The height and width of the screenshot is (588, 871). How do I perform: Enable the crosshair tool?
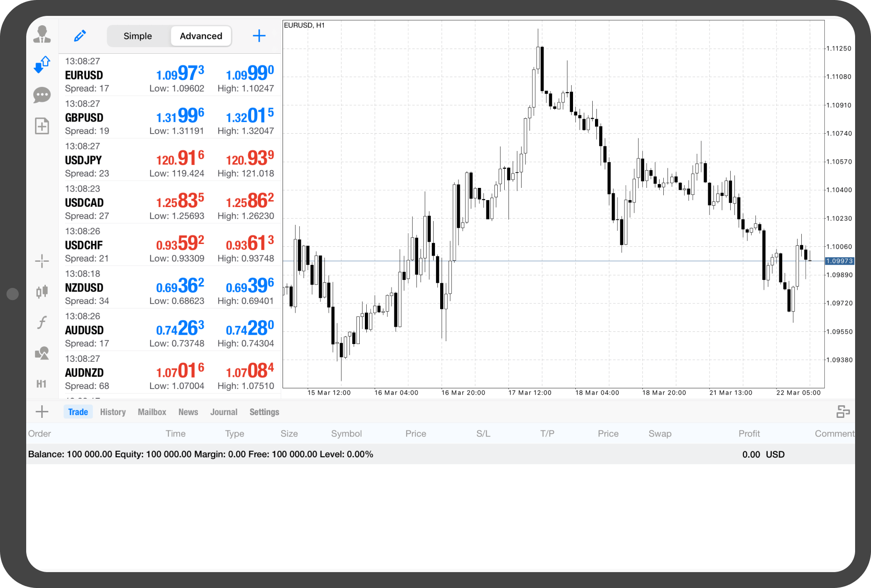point(42,261)
